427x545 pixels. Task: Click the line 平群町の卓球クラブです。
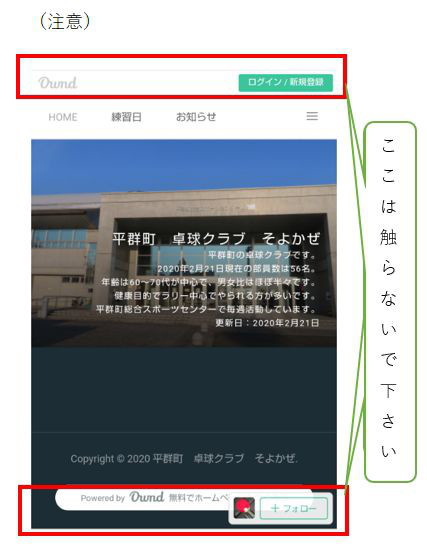(262, 255)
